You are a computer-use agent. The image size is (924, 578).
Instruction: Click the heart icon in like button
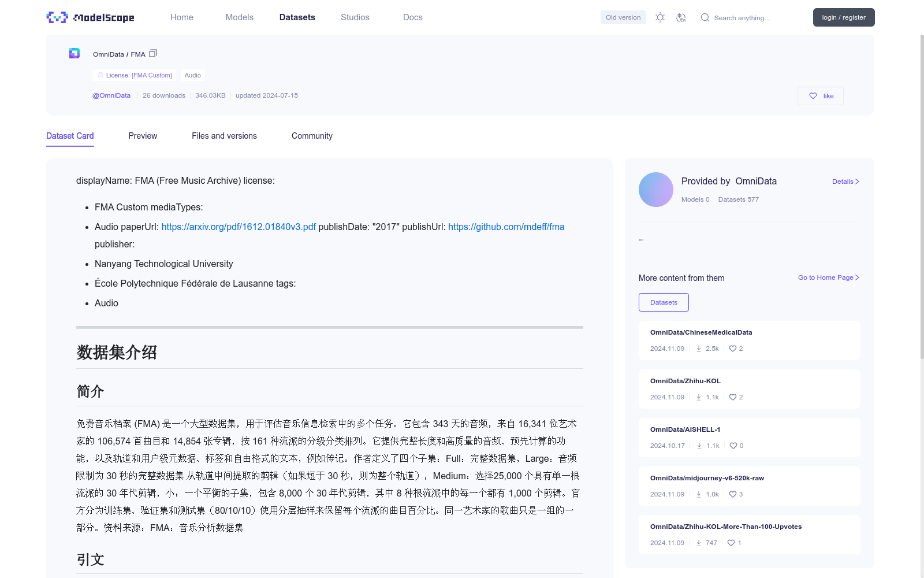[813, 96]
